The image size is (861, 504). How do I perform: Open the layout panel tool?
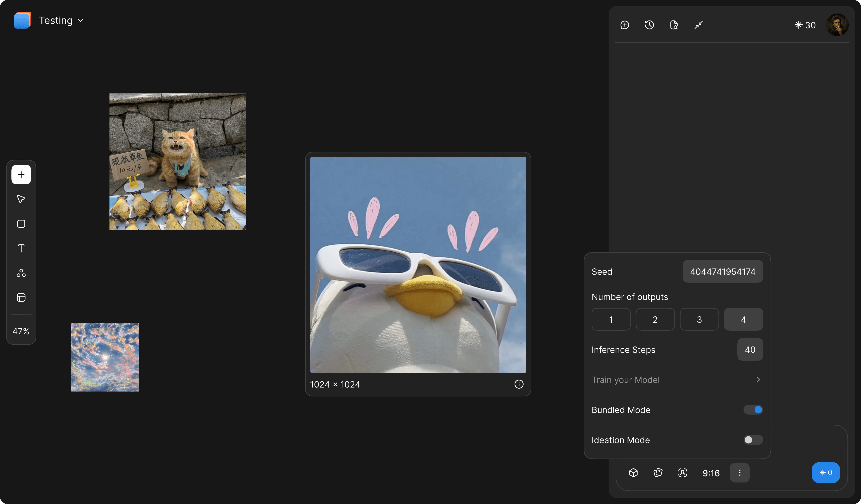pyautogui.click(x=21, y=297)
